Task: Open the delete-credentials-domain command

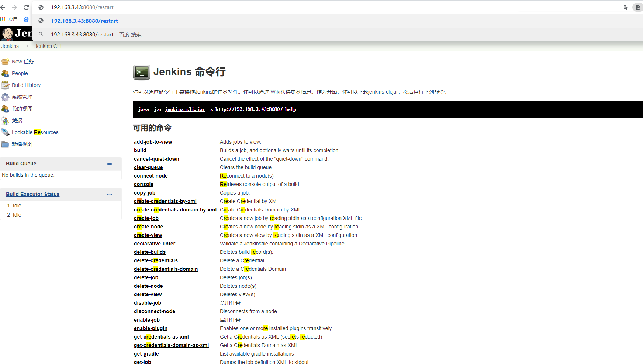Action: point(166,269)
